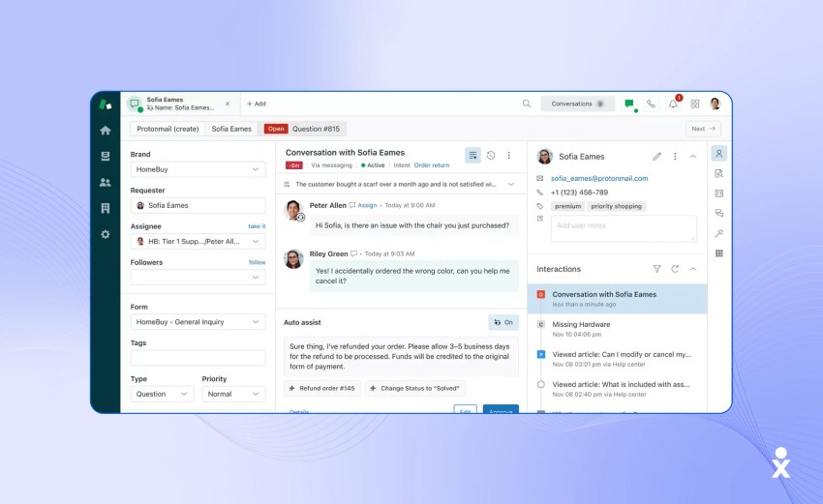Open the agent profile avatar
This screenshot has width=823, height=504.
pyautogui.click(x=715, y=104)
